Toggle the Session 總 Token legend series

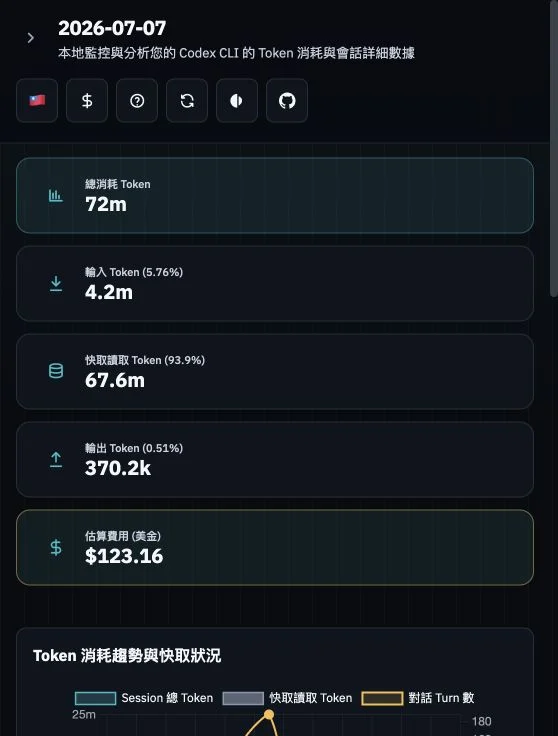[x=144, y=698]
